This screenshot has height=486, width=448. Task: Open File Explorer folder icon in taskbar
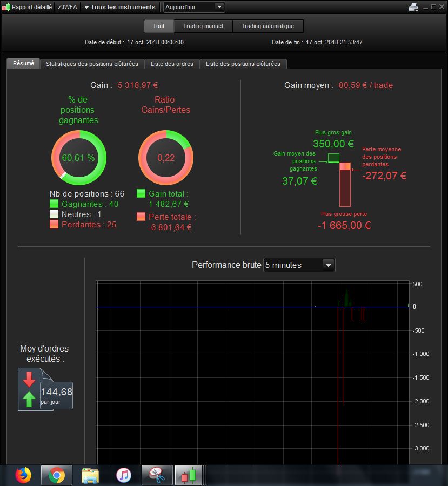90,475
